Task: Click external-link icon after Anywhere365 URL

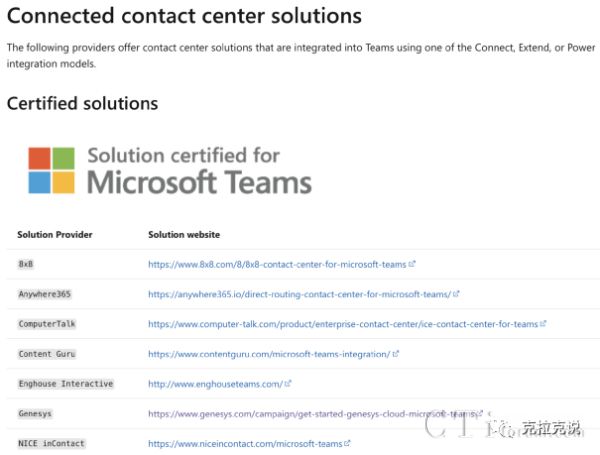Action: click(x=456, y=294)
